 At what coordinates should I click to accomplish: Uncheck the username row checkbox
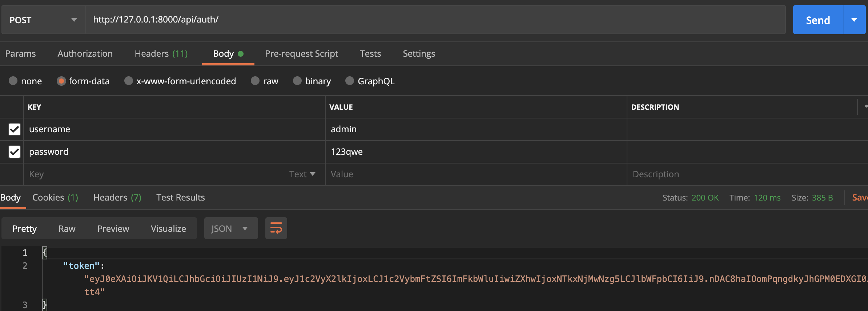click(x=15, y=129)
